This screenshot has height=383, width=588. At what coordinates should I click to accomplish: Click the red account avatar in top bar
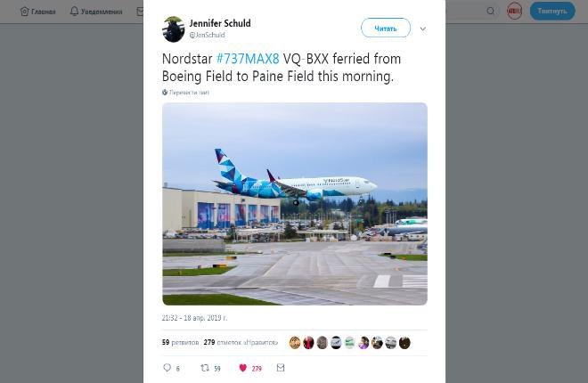coord(514,12)
